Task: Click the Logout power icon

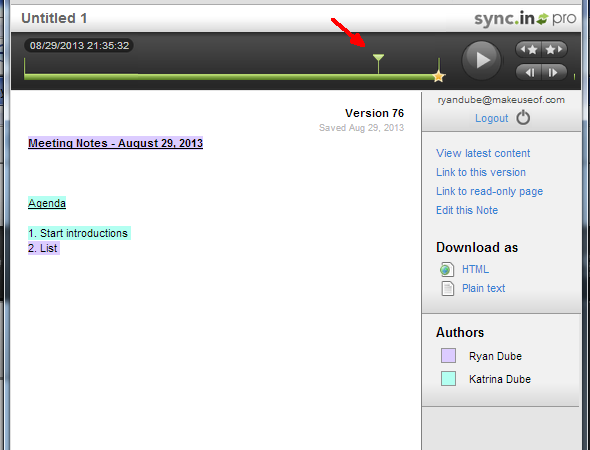Action: click(523, 118)
